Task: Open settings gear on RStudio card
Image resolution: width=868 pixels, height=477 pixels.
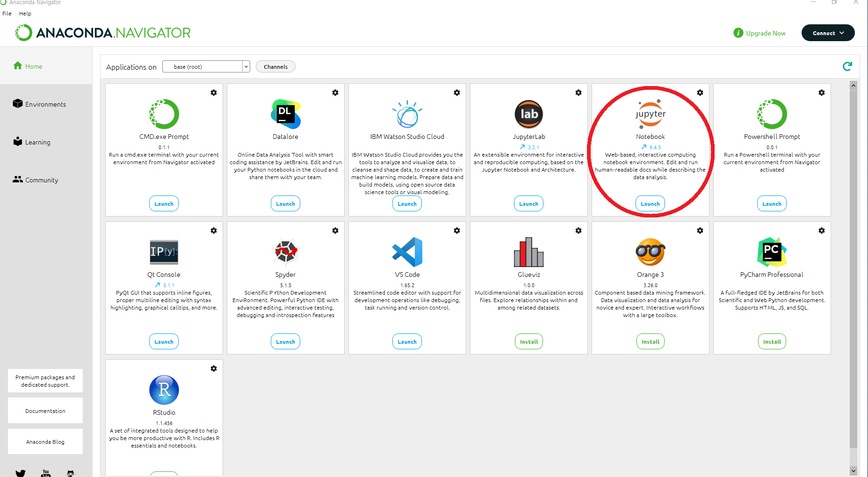Action: tap(214, 369)
